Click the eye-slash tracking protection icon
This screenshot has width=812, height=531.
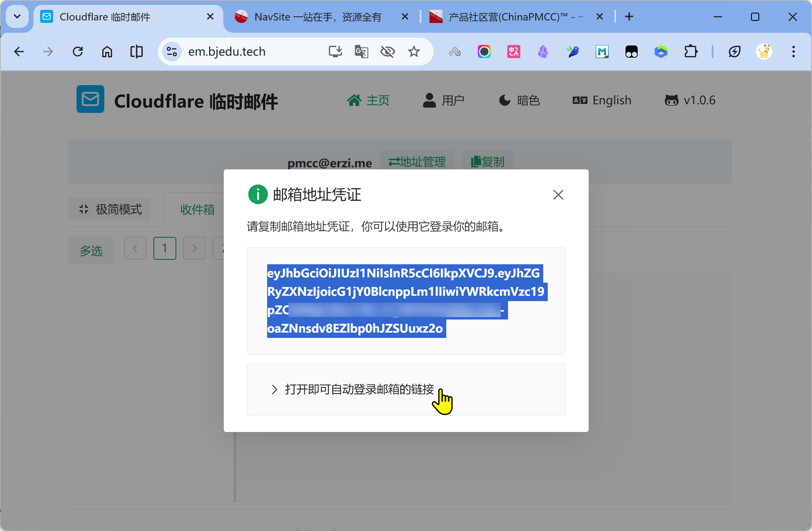click(x=387, y=52)
